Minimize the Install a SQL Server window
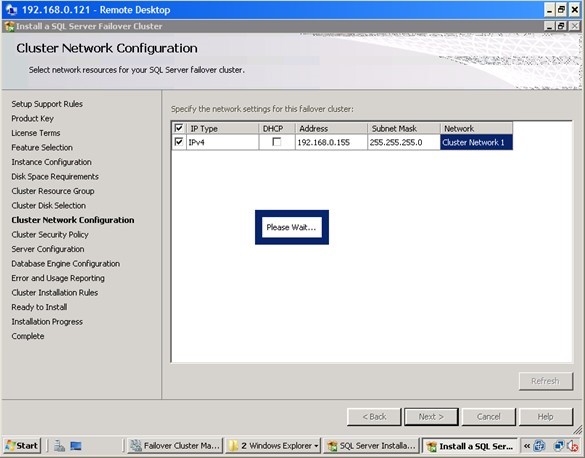Image resolution: width=585 pixels, height=458 pixels. coord(549,26)
